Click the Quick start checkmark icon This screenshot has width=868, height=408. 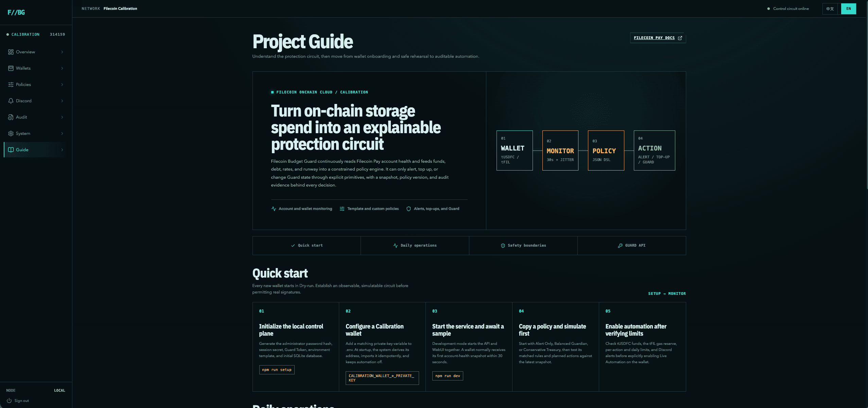coord(293,246)
